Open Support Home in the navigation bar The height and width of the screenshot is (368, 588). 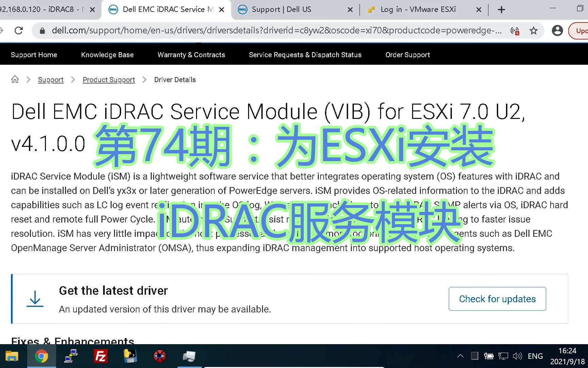(34, 55)
